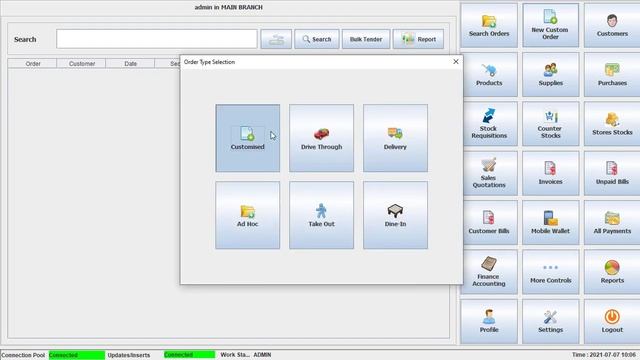Open the Products module
The image size is (640, 360).
click(489, 75)
